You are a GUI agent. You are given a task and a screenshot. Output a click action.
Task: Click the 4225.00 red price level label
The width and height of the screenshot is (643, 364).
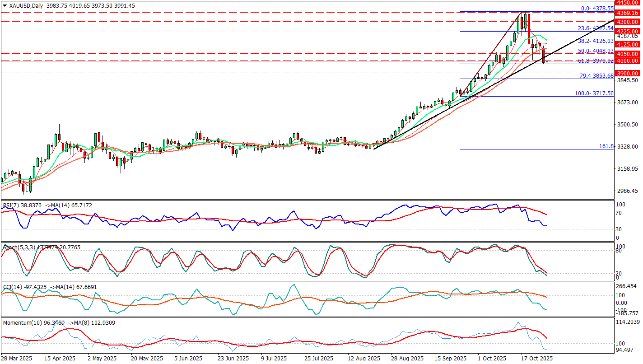[628, 31]
